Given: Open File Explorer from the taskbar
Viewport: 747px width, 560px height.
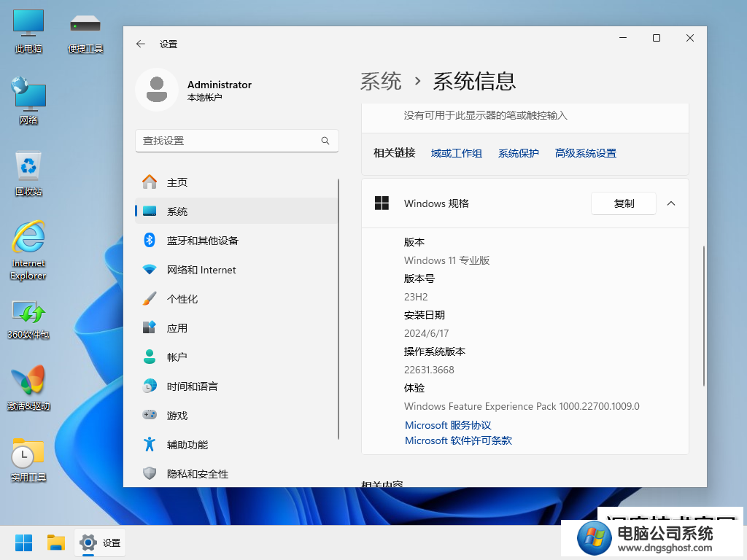Looking at the screenshot, I should coord(55,542).
